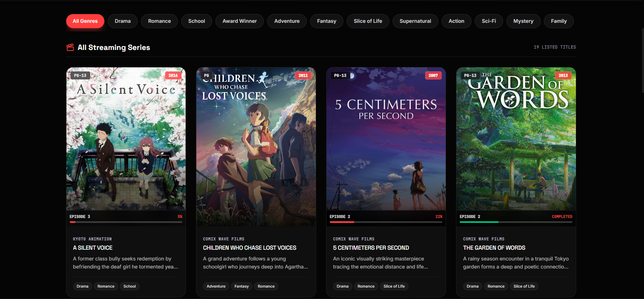This screenshot has width=644, height=299.
Task: Click COMIX WAVE FILMS above Children Who Chase
Action: coord(224,239)
